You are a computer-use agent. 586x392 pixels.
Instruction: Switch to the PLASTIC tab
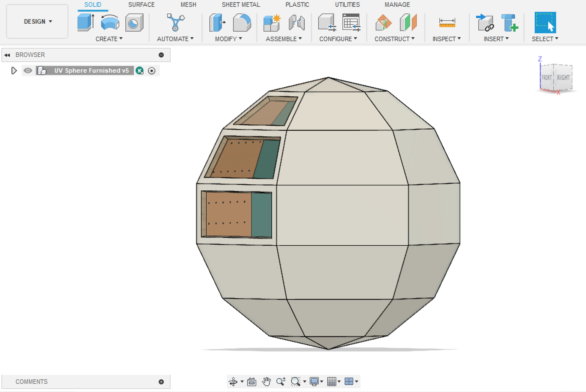coord(297,5)
